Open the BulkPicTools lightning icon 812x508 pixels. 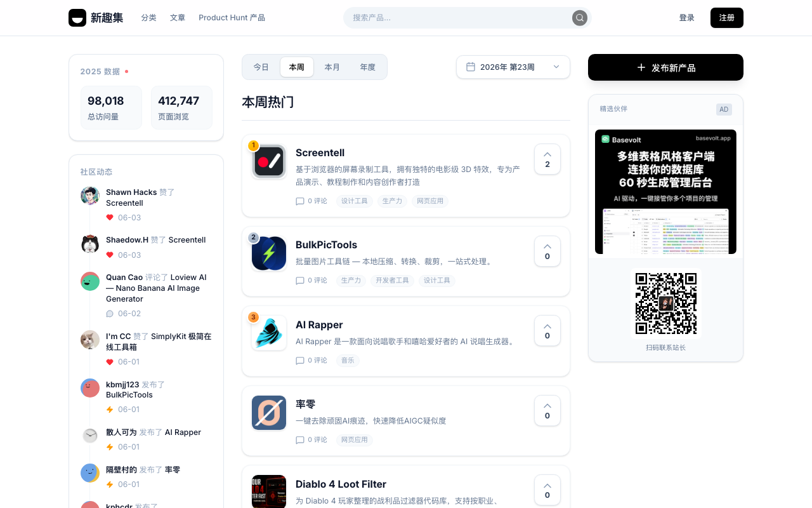click(x=269, y=254)
